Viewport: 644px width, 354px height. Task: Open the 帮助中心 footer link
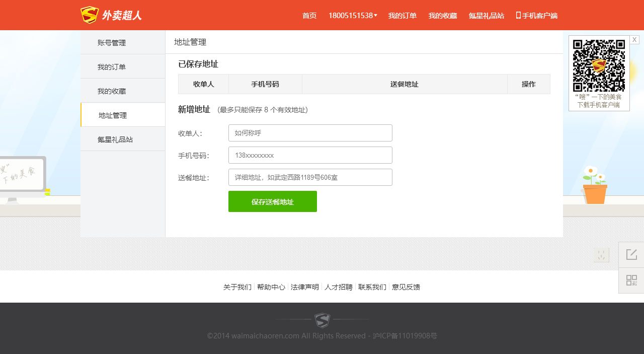click(271, 287)
